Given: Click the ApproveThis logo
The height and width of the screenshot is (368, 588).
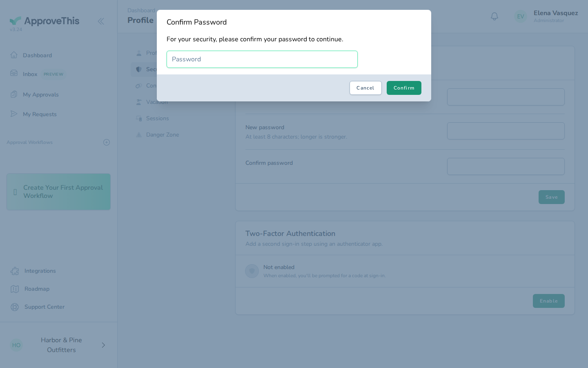Looking at the screenshot, I should click(x=45, y=21).
